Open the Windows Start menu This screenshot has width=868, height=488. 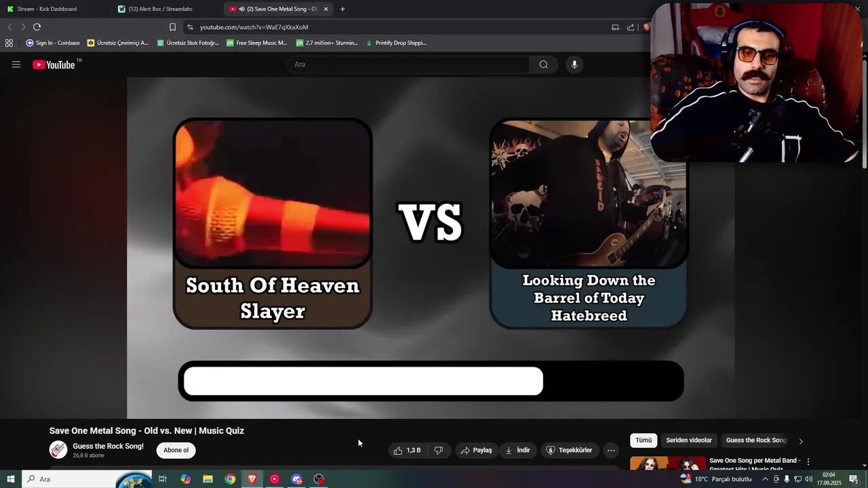10,479
